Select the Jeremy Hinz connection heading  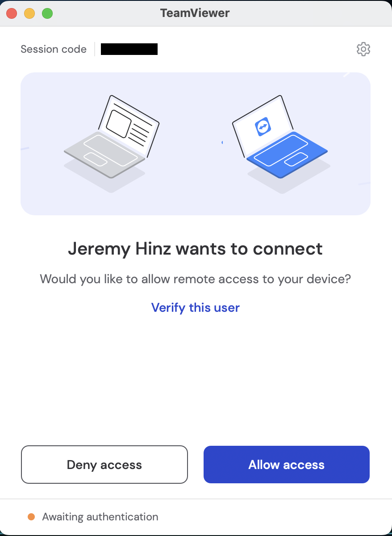[196, 249]
